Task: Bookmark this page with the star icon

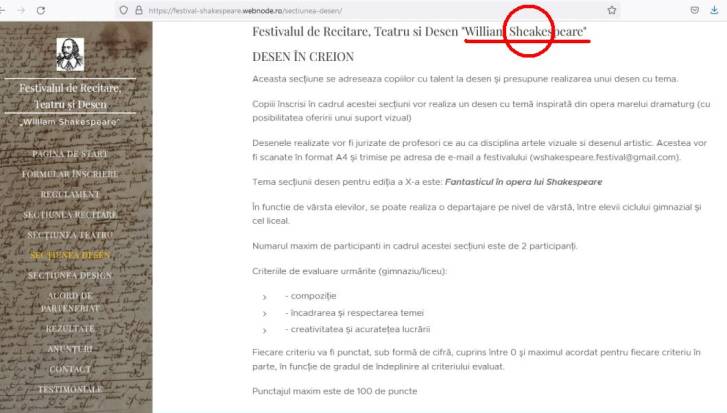Action: [612, 10]
